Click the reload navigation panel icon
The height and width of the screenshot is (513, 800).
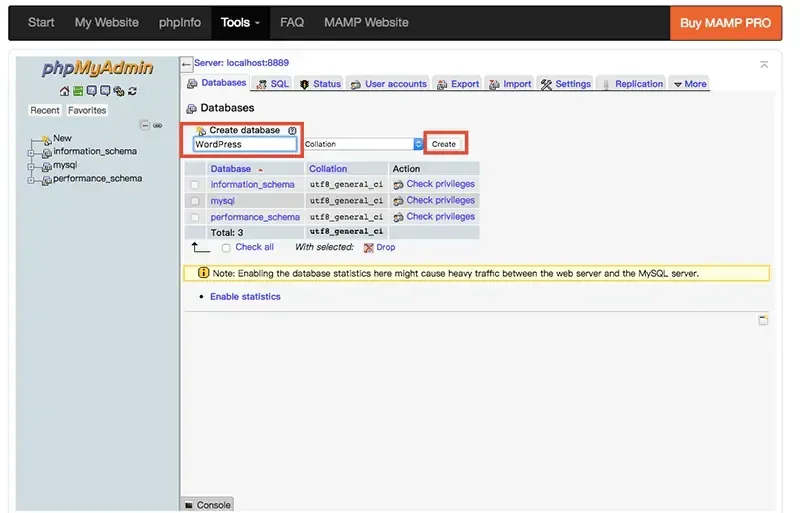click(132, 91)
